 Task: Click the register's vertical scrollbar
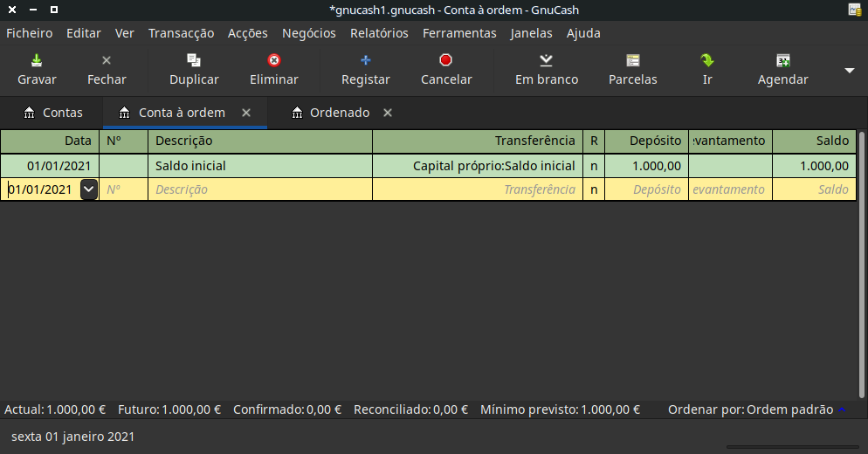coord(862,262)
